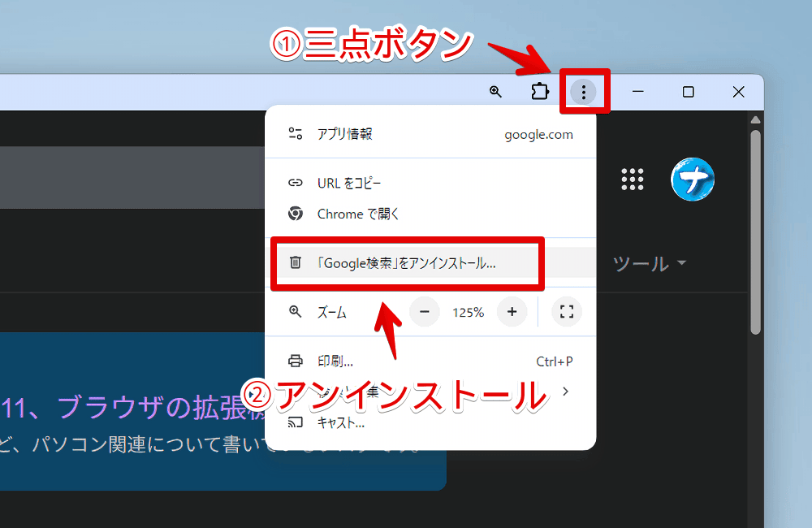Decrease zoom with the minus button

pyautogui.click(x=425, y=312)
